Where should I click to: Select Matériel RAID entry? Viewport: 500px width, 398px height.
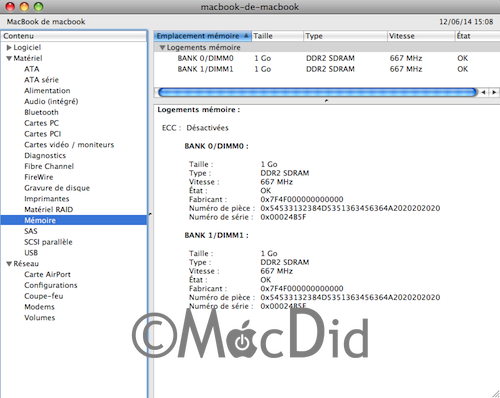(x=48, y=209)
